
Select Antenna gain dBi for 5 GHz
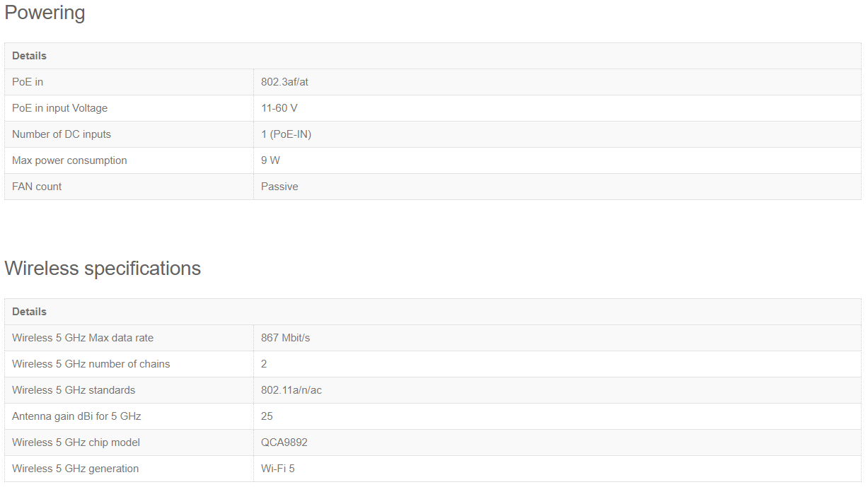click(x=76, y=416)
